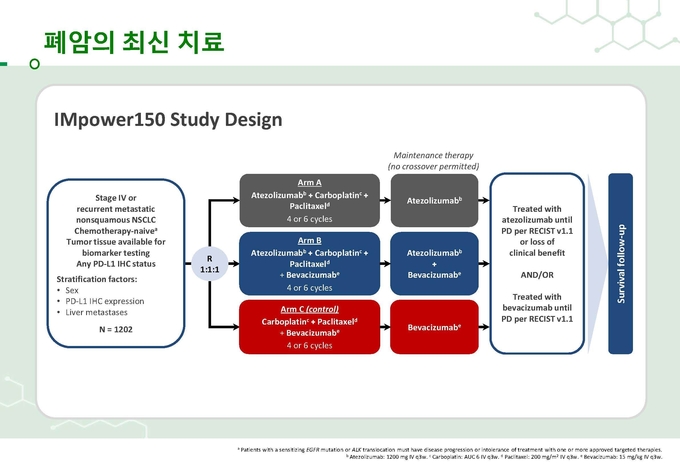Click 'Stratification factors:' label
The image size is (680, 471).
(x=97, y=279)
